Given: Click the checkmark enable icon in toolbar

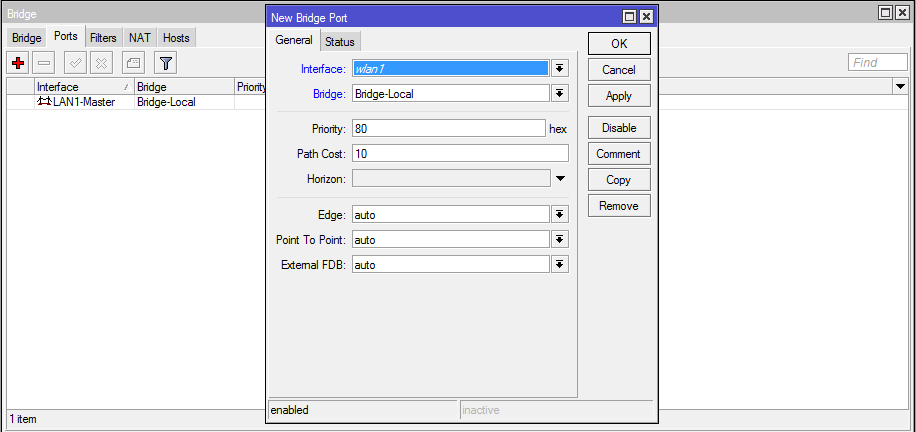Looking at the screenshot, I should pos(75,63).
